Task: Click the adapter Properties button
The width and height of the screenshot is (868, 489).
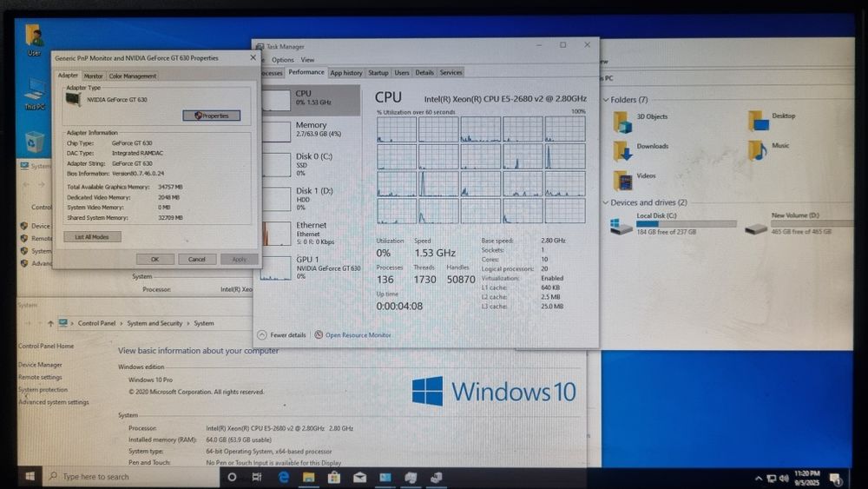Action: pyautogui.click(x=212, y=116)
